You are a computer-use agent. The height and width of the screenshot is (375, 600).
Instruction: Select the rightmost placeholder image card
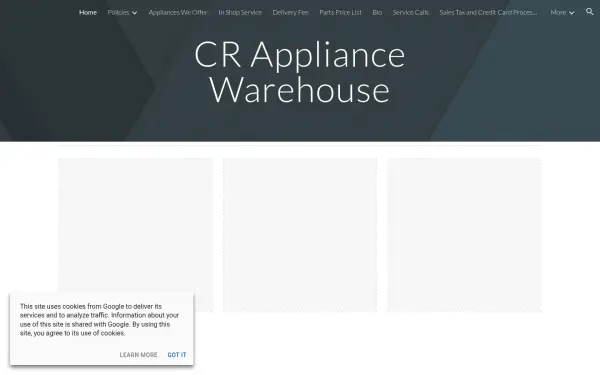point(465,235)
